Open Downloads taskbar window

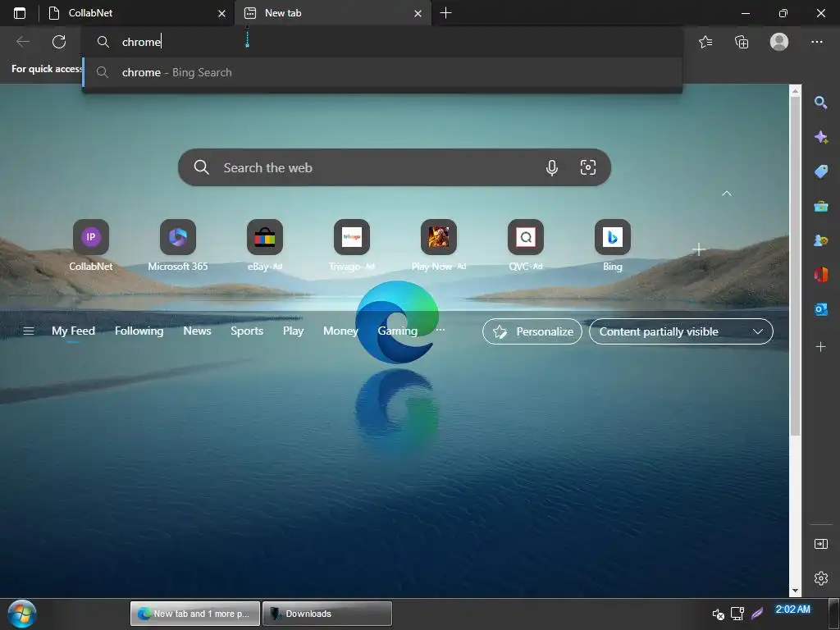327,614
